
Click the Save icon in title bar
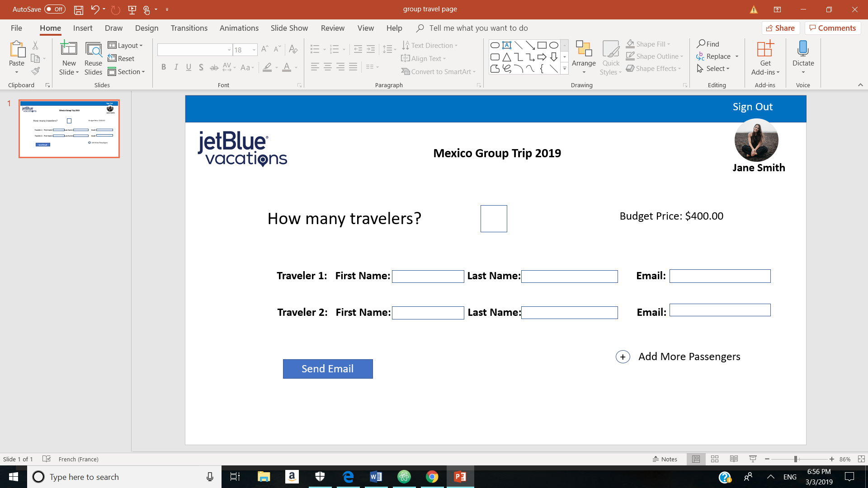tap(79, 9)
